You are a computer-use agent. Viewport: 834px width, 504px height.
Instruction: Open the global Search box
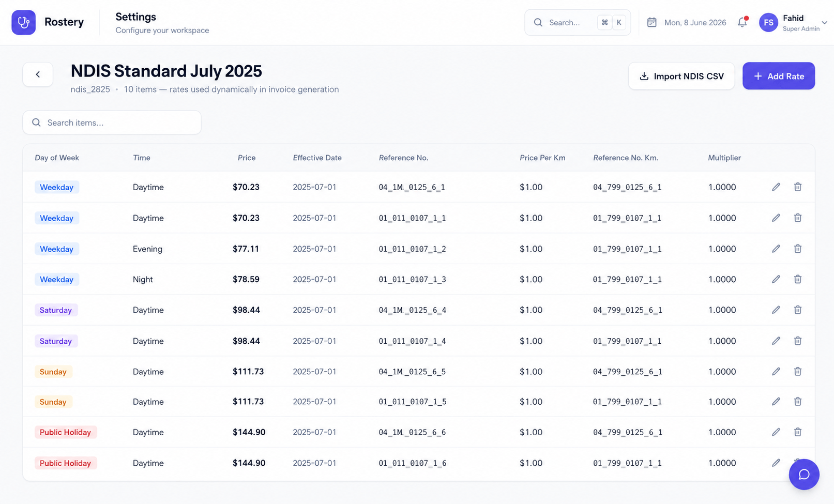coord(578,22)
